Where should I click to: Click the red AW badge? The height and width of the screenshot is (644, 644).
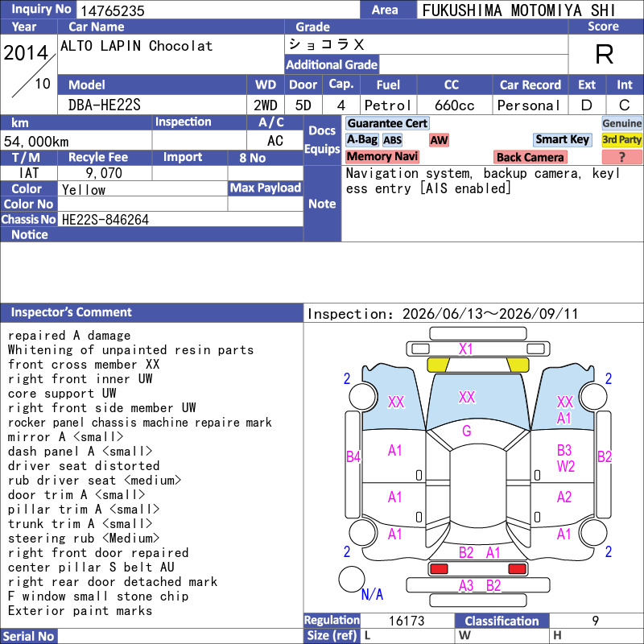pyautogui.click(x=439, y=140)
